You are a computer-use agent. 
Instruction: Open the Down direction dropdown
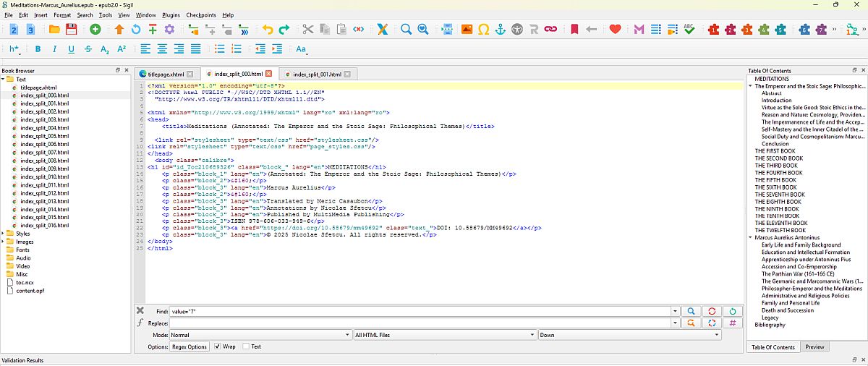coord(629,335)
